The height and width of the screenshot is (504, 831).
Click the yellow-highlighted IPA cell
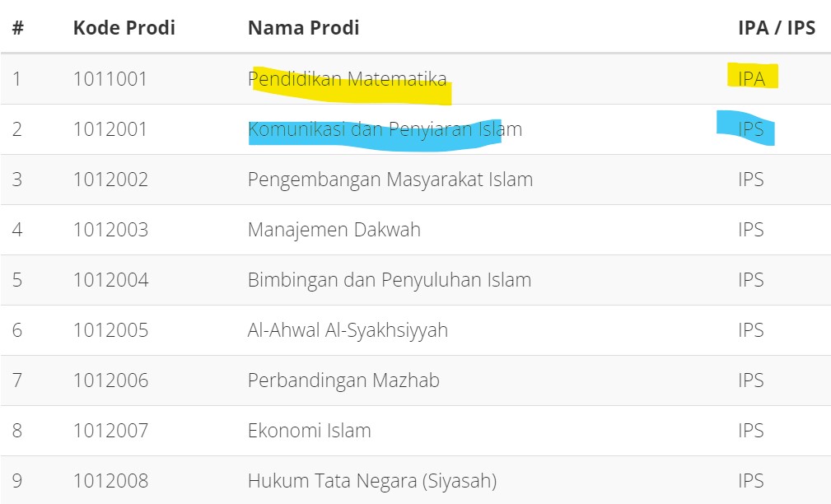pyautogui.click(x=751, y=79)
